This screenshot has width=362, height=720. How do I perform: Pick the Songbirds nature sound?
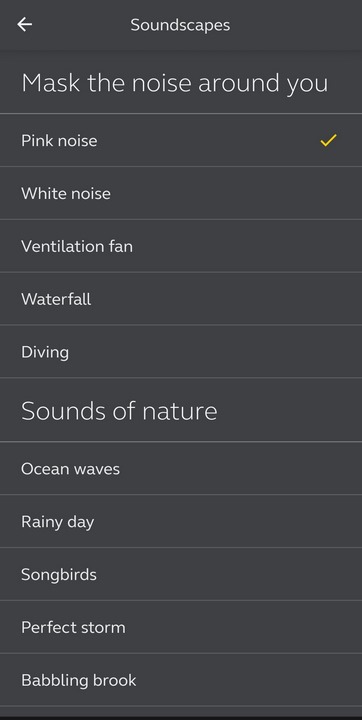tap(181, 574)
